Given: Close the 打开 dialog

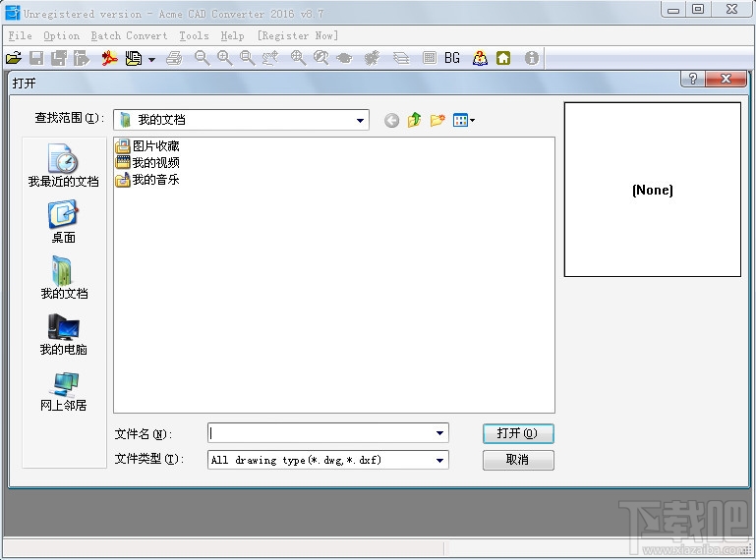Looking at the screenshot, I should click(x=726, y=79).
